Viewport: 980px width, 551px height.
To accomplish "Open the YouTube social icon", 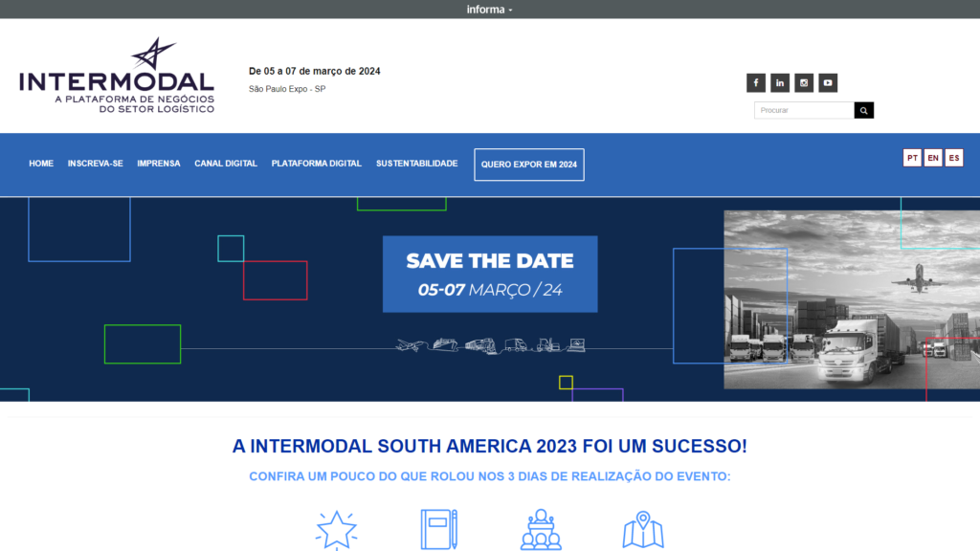I will coord(828,82).
